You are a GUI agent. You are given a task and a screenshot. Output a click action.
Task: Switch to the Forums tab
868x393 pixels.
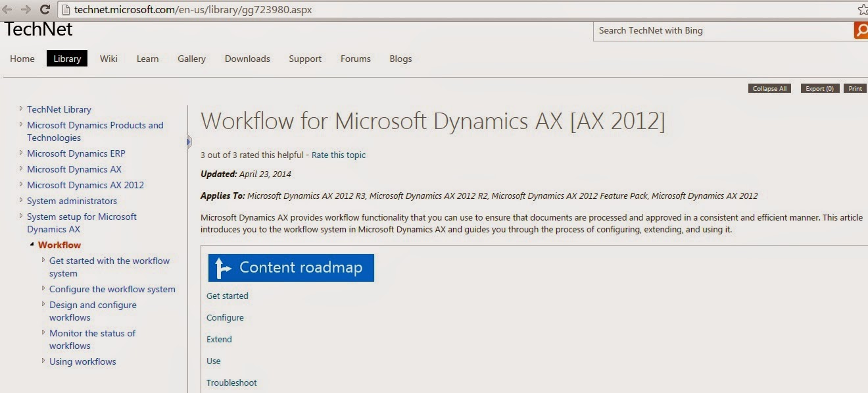(355, 59)
